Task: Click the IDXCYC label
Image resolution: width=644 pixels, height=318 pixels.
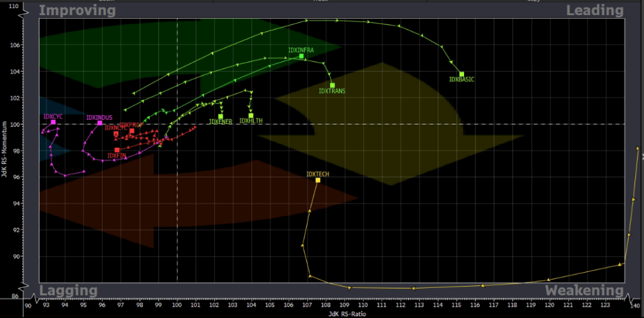Action: coord(53,116)
